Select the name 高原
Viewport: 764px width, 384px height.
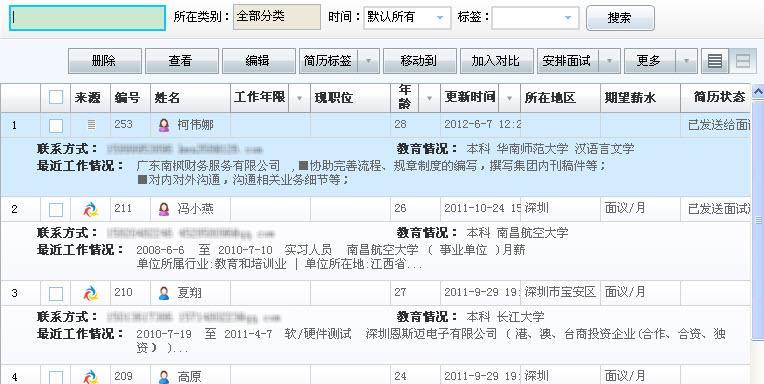click(190, 377)
